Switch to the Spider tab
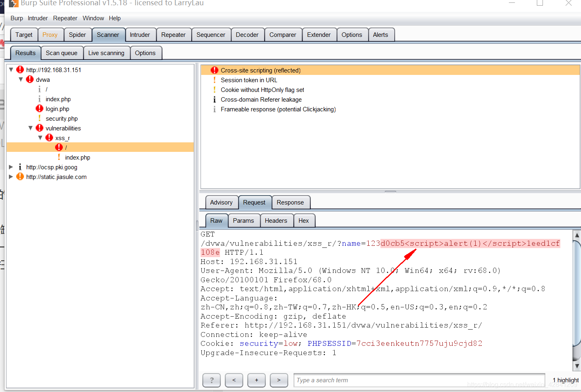The height and width of the screenshot is (392, 581). (x=77, y=35)
